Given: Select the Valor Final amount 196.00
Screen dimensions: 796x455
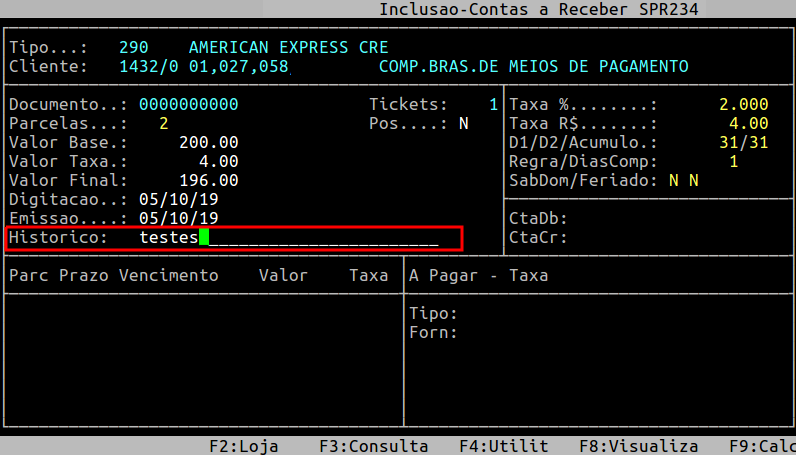Looking at the screenshot, I should click(208, 181).
